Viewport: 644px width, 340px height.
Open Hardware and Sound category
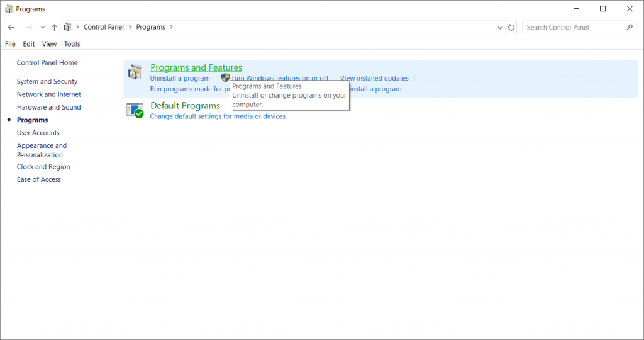(x=49, y=107)
